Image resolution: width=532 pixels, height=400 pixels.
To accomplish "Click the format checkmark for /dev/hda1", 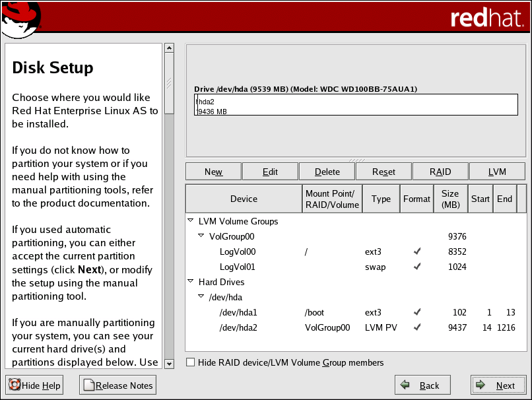I will [x=416, y=312].
